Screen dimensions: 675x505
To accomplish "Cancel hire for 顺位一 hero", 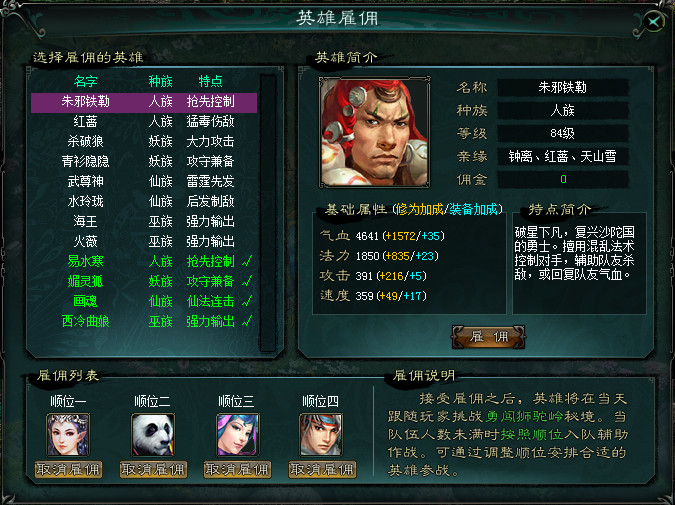I will [x=68, y=469].
